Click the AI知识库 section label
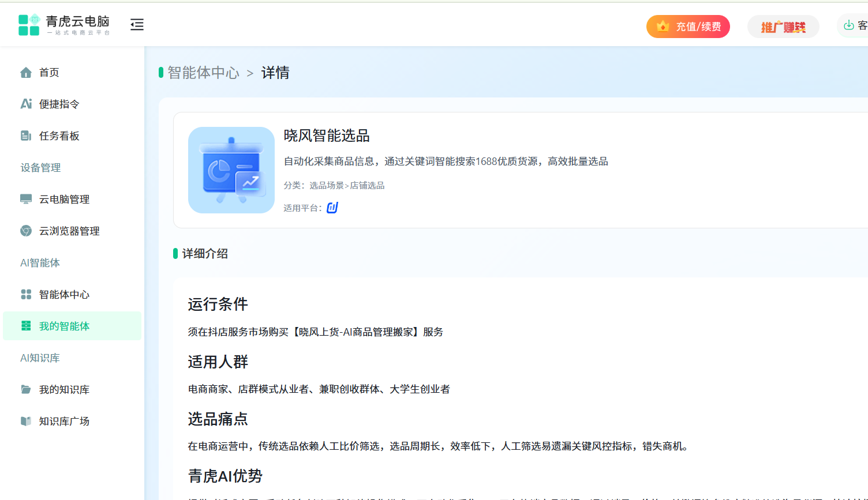This screenshot has height=500, width=868. (x=40, y=358)
